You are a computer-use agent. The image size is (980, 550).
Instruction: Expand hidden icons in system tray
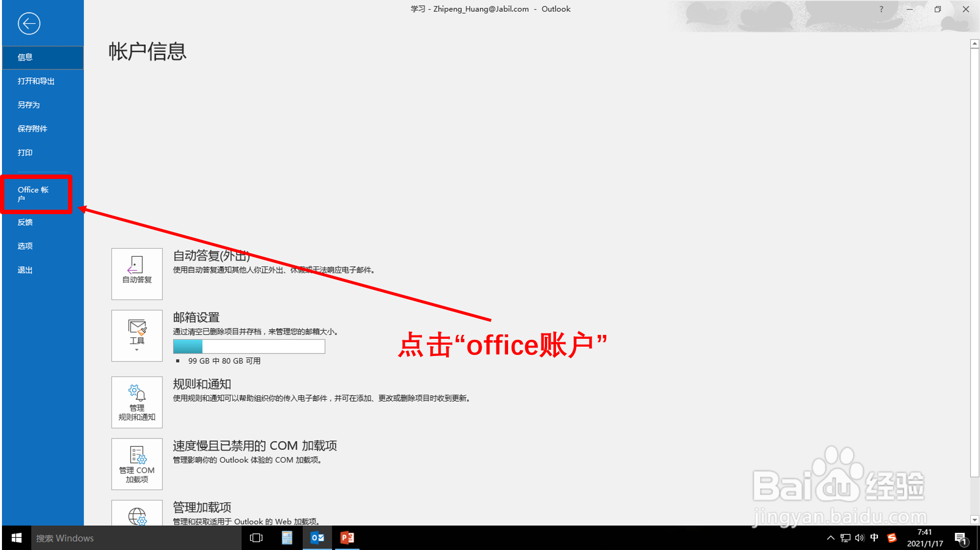830,538
